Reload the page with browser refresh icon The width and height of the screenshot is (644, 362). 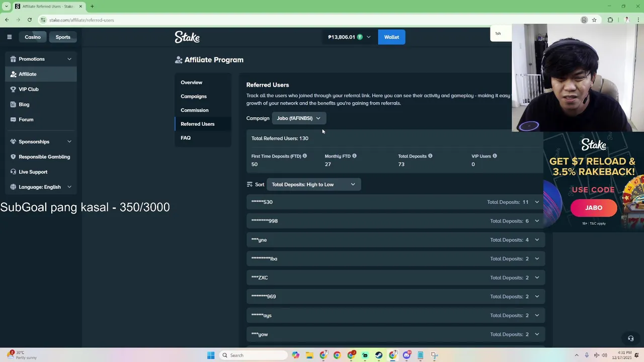[x=30, y=20]
